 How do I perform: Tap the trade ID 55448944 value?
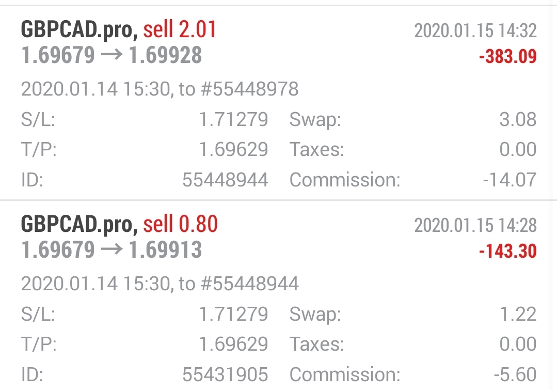pos(225,180)
